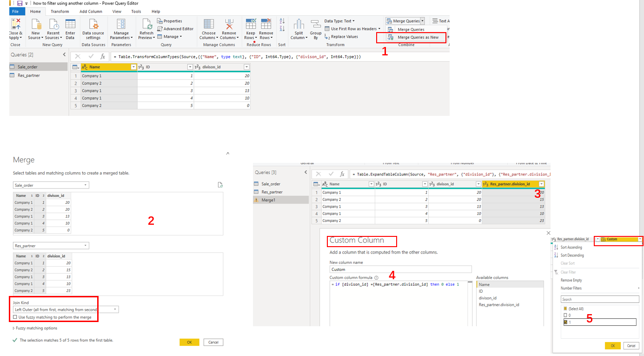Uncheck the 1 value in the filter list

(x=565, y=322)
